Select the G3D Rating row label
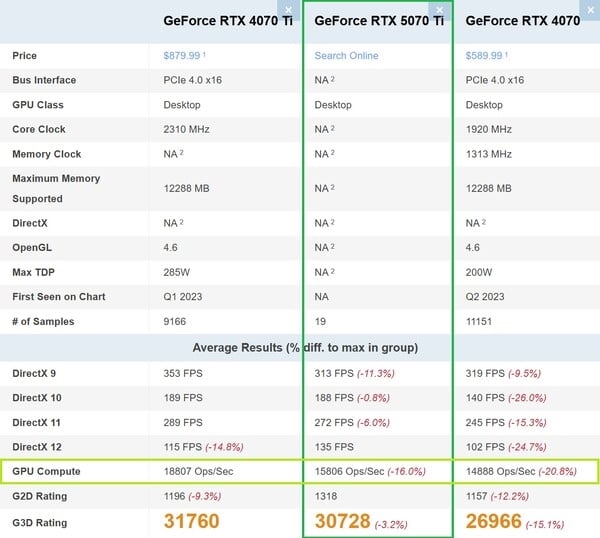The image size is (600, 538). pyautogui.click(x=42, y=521)
